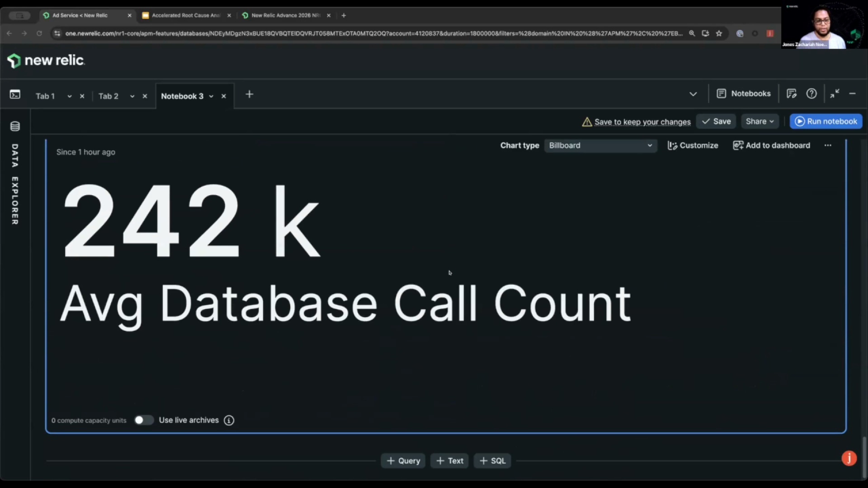This screenshot has height=488, width=868.
Task: Click the live archives info icon
Action: coord(229,421)
